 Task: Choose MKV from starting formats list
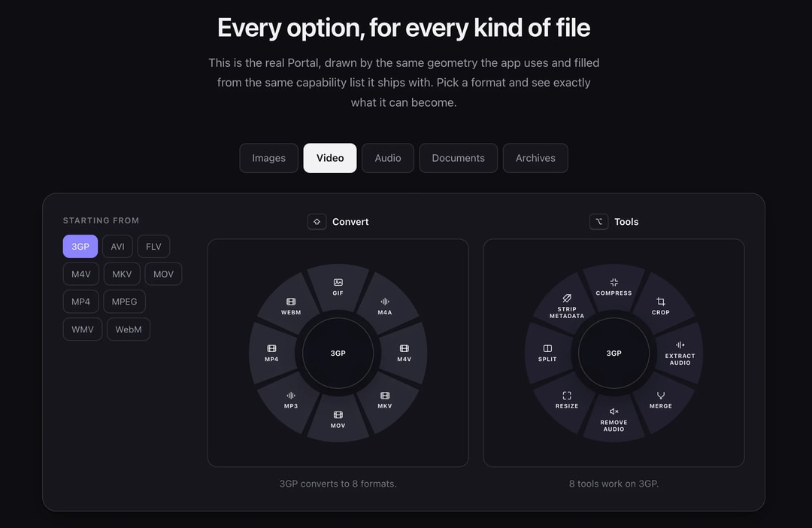pyautogui.click(x=123, y=274)
